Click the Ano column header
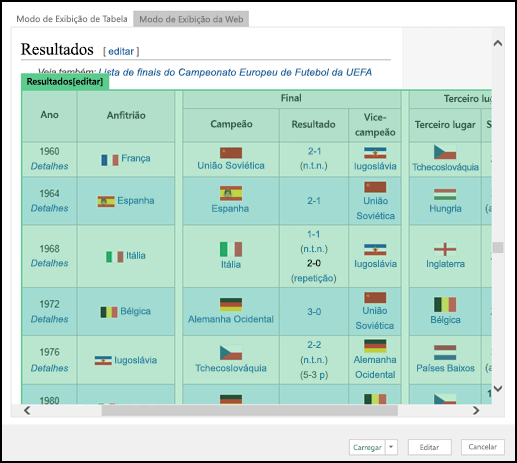517x463 pixels. point(49,115)
